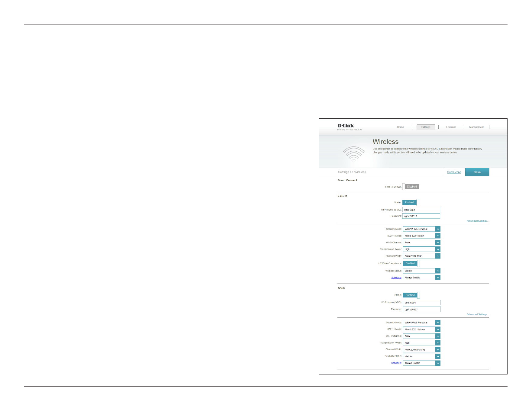532x411 pixels.
Task: Toggle HT20/40 Coexistence switch
Action: (411, 263)
